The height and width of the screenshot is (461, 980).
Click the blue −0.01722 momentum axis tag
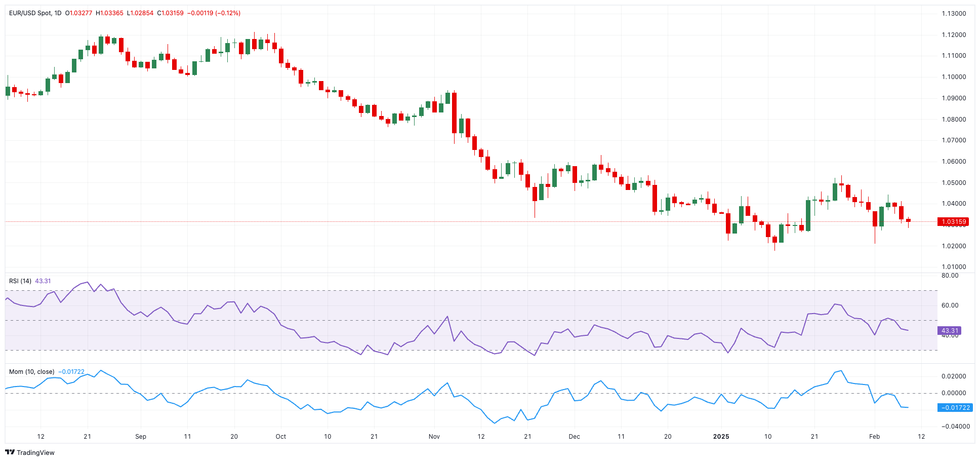(x=955, y=408)
